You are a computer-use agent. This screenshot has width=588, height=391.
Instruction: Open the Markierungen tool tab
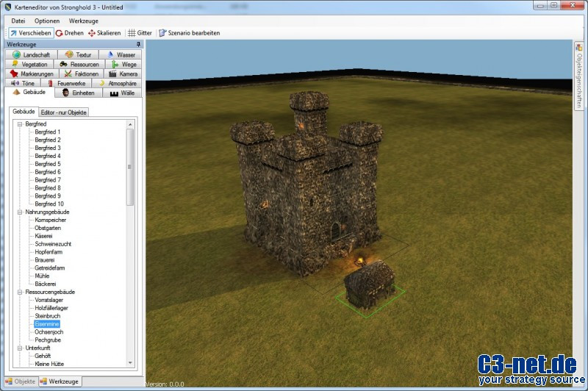pos(32,73)
